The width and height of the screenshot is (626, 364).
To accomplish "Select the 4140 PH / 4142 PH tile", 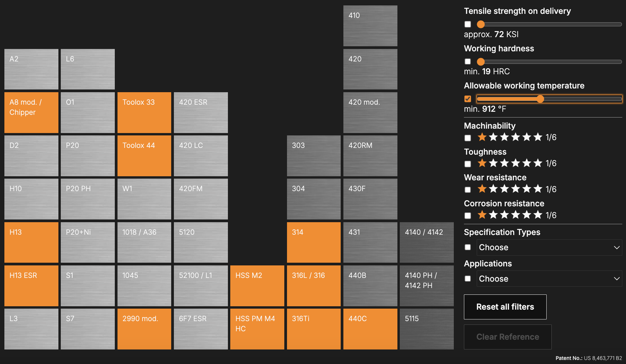I will click(427, 286).
